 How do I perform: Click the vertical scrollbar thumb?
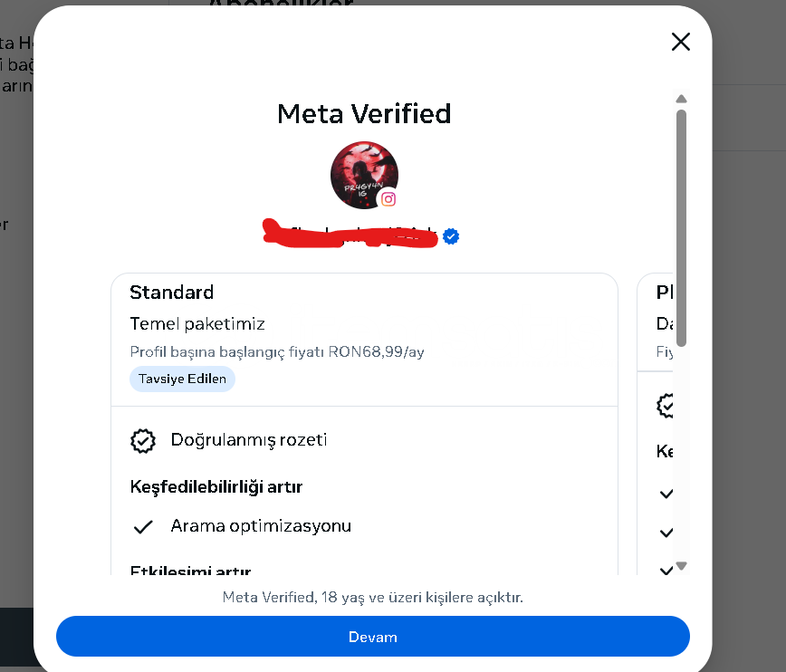click(x=682, y=226)
